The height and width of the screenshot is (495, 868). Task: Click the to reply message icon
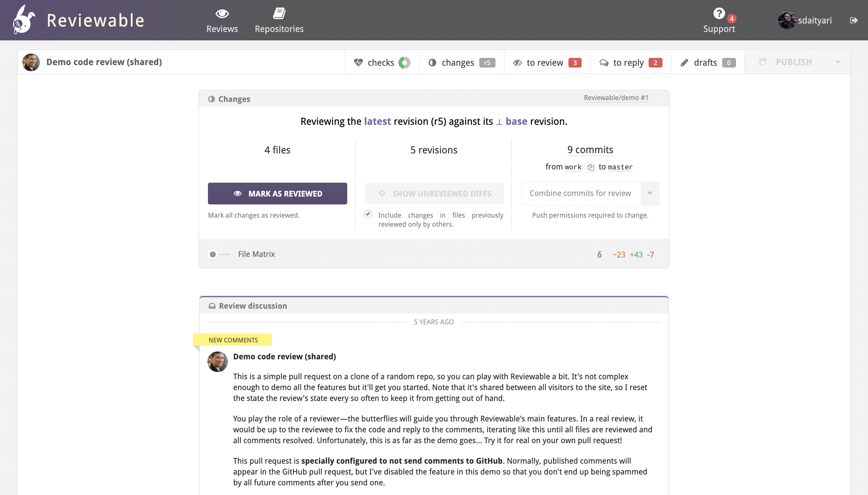(x=604, y=62)
